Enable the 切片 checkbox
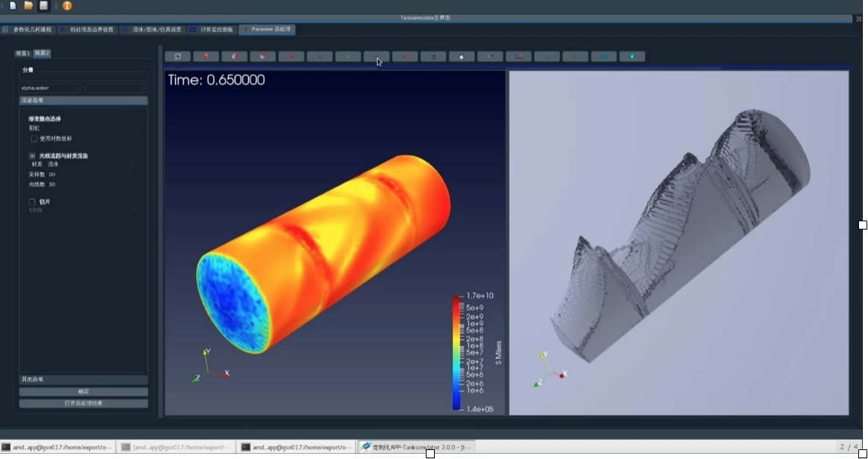The width and height of the screenshot is (868, 459). [x=32, y=202]
